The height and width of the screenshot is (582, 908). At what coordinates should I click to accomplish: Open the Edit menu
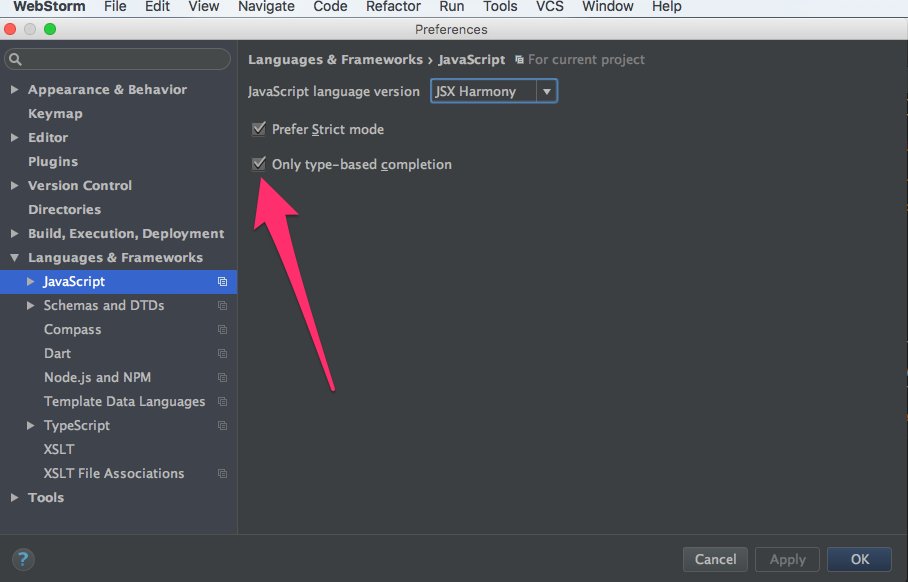(x=157, y=7)
